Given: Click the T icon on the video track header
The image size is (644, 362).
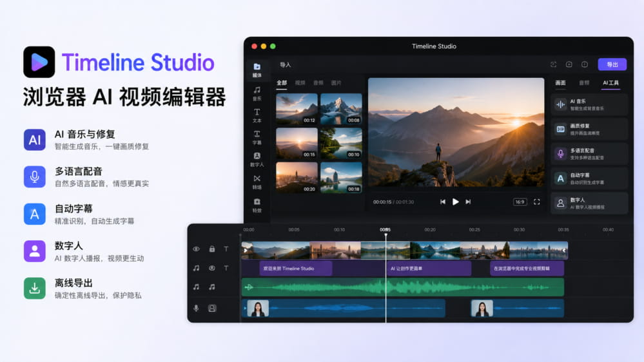Looking at the screenshot, I should pyautogui.click(x=226, y=249).
